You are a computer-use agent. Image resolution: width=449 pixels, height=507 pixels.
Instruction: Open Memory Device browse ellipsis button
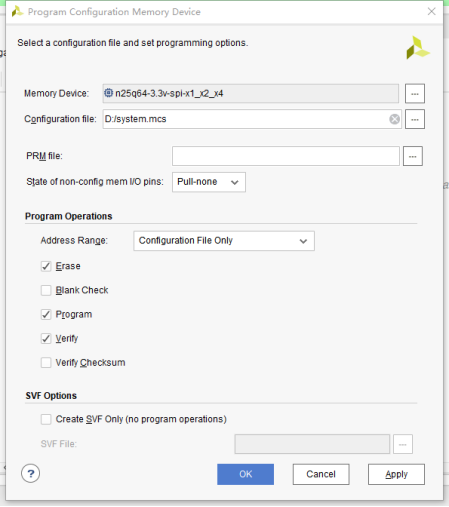[x=415, y=94]
